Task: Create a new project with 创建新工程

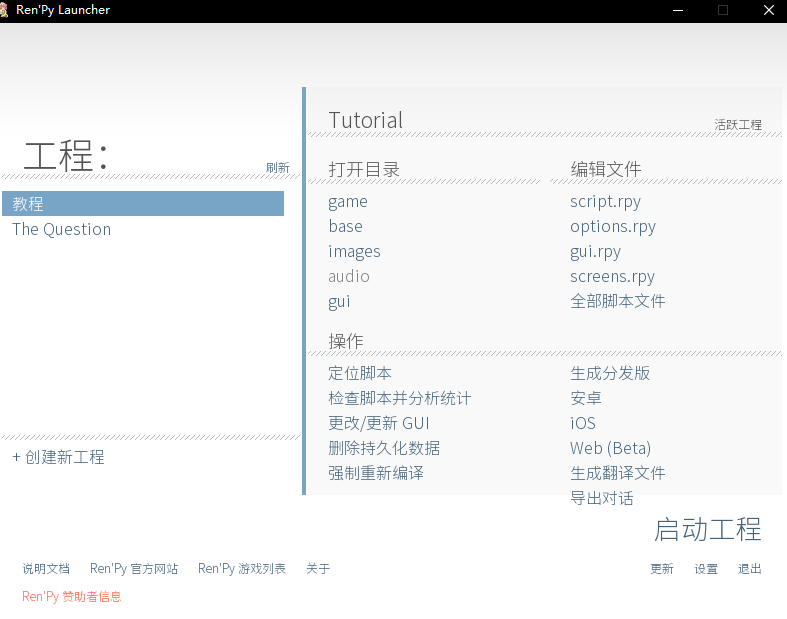Action: point(58,457)
